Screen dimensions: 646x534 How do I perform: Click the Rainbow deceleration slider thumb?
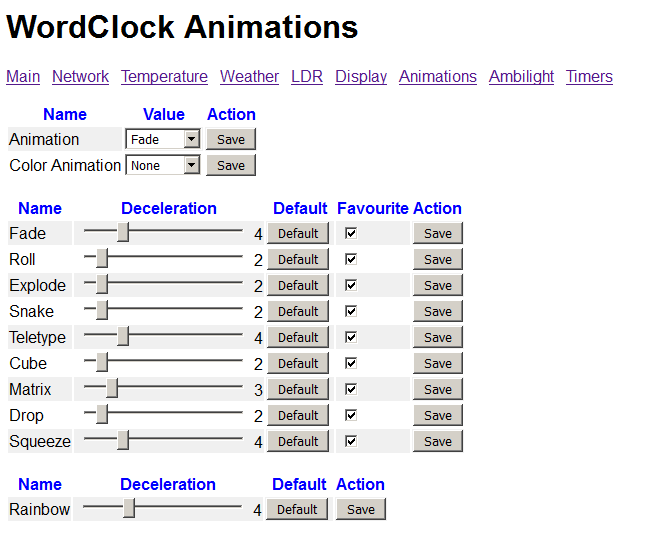[129, 508]
